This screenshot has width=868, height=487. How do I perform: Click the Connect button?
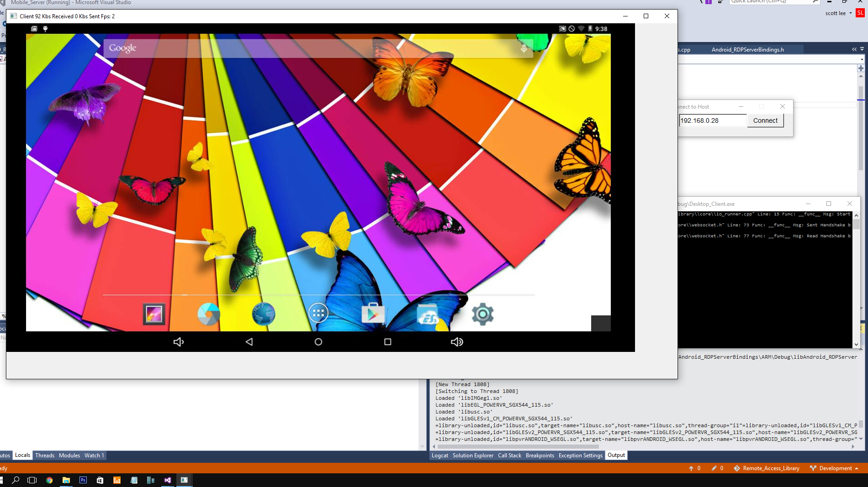click(765, 120)
